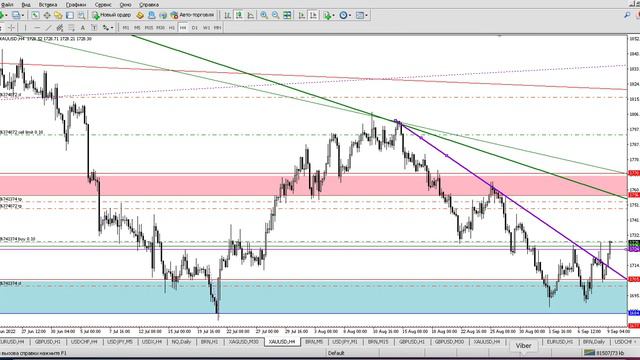Tile chart windows icon
640x360 pixels.
point(287,15)
